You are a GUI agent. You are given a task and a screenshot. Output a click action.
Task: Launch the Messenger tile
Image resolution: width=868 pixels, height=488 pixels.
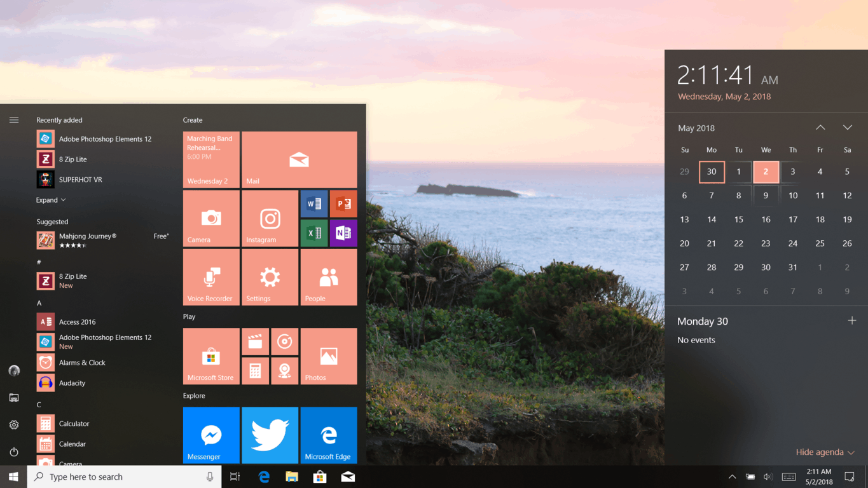(211, 435)
